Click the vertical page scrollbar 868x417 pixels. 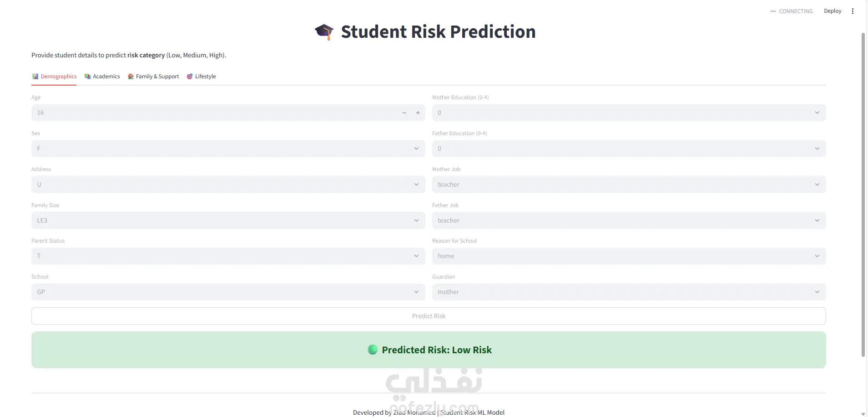(x=863, y=191)
